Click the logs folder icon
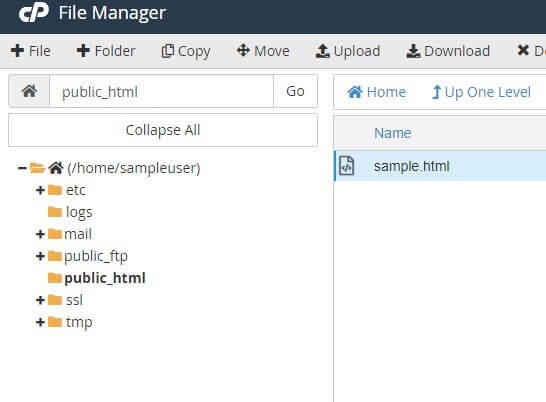The image size is (546, 402). [55, 212]
